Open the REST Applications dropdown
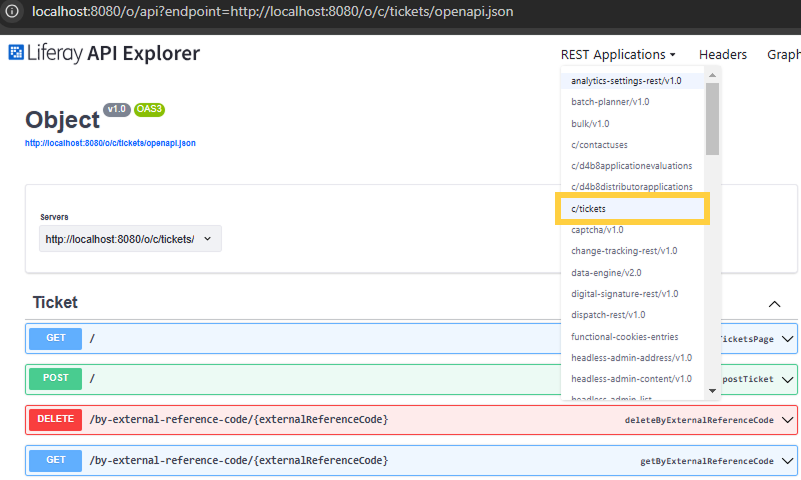This screenshot has height=480, width=801. point(618,55)
